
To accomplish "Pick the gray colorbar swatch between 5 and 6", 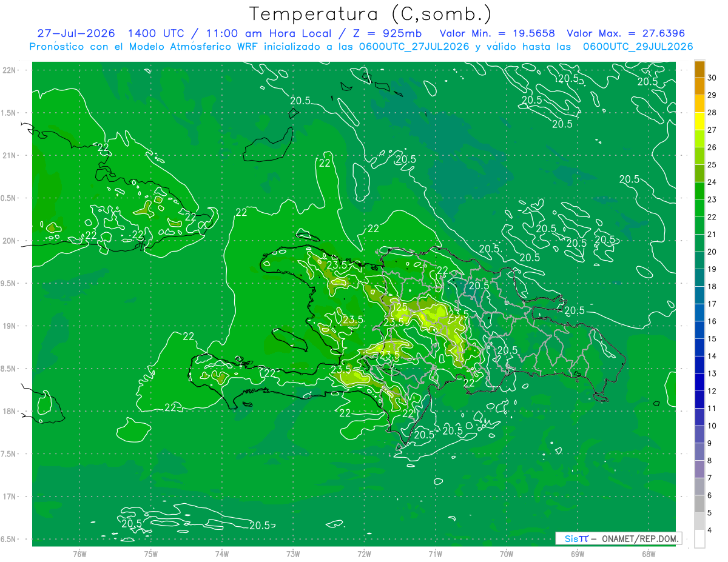I will click(x=700, y=504).
